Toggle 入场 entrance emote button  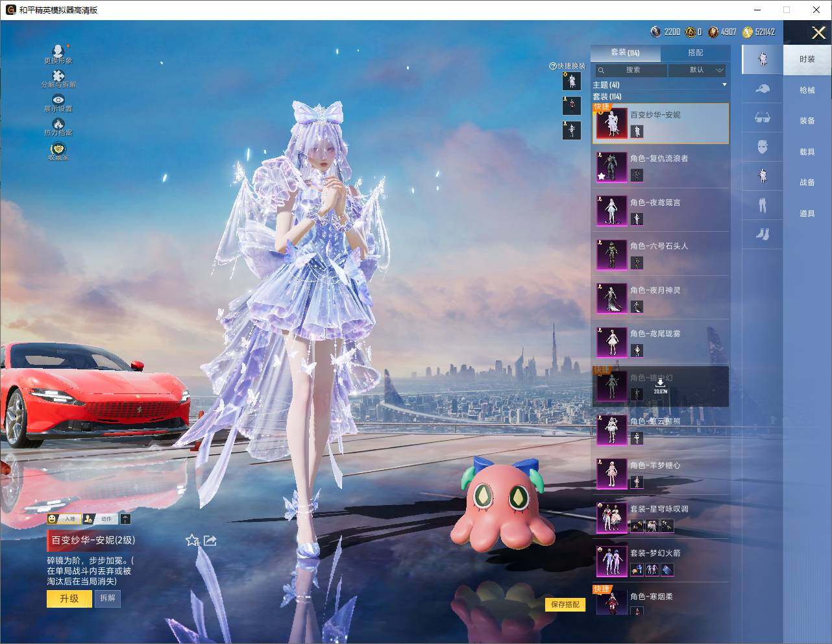63,519
